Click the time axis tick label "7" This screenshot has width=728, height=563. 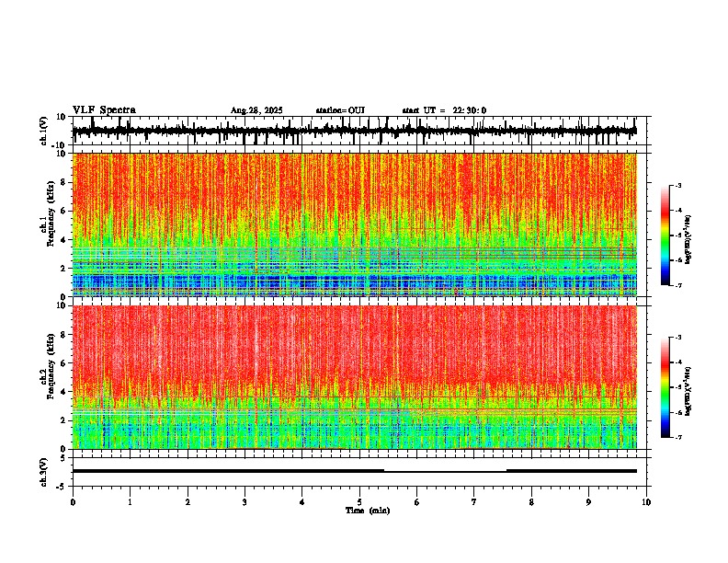pyautogui.click(x=474, y=502)
